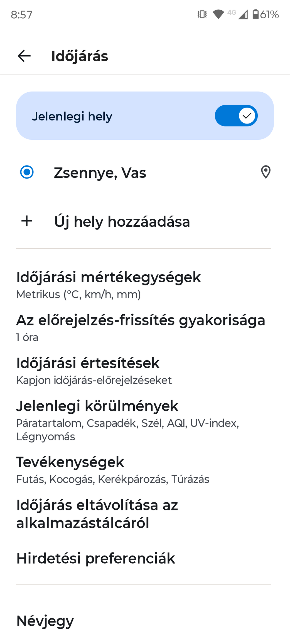
Task: Tap Új hely hozzáadása
Action: pyautogui.click(x=122, y=222)
